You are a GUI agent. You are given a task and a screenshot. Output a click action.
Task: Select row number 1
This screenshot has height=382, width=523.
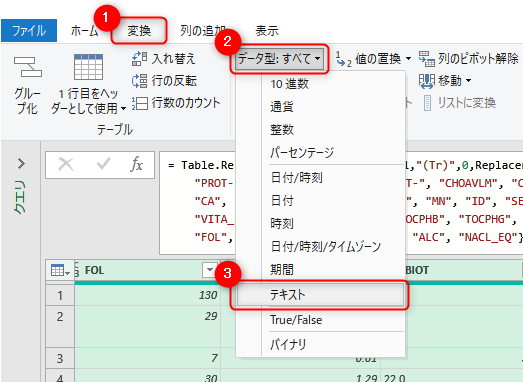tap(60, 295)
